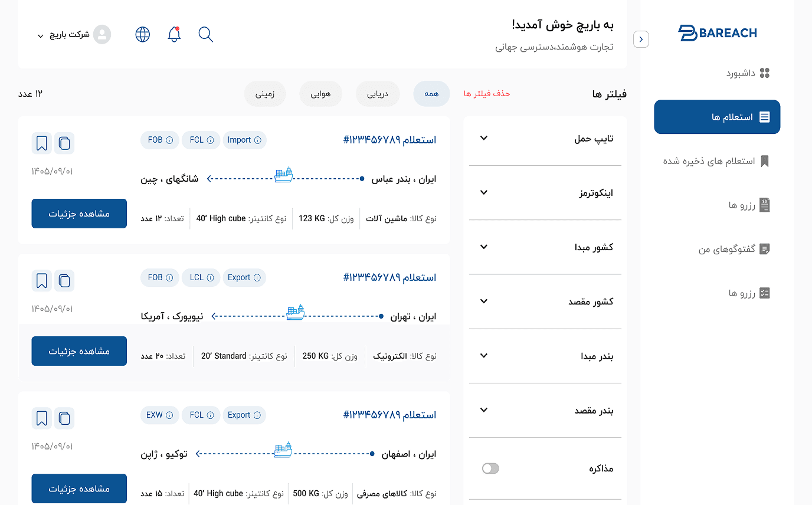Open notifications bell icon
The height and width of the screenshot is (505, 812).
click(174, 34)
